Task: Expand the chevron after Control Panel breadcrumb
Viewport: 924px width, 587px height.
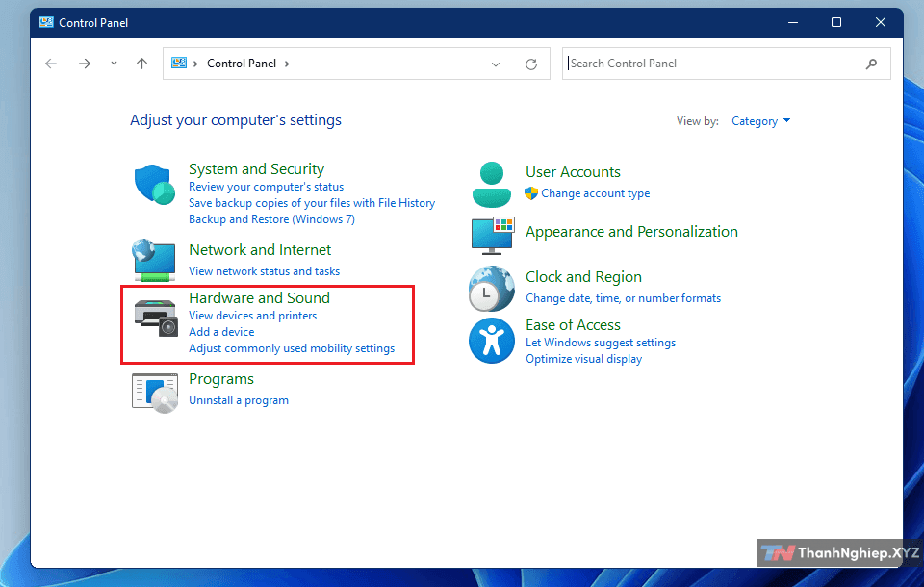Action: click(x=287, y=64)
